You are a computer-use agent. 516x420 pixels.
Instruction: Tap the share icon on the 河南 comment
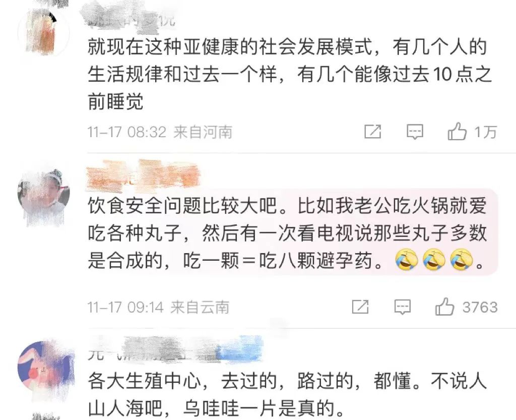click(x=373, y=132)
